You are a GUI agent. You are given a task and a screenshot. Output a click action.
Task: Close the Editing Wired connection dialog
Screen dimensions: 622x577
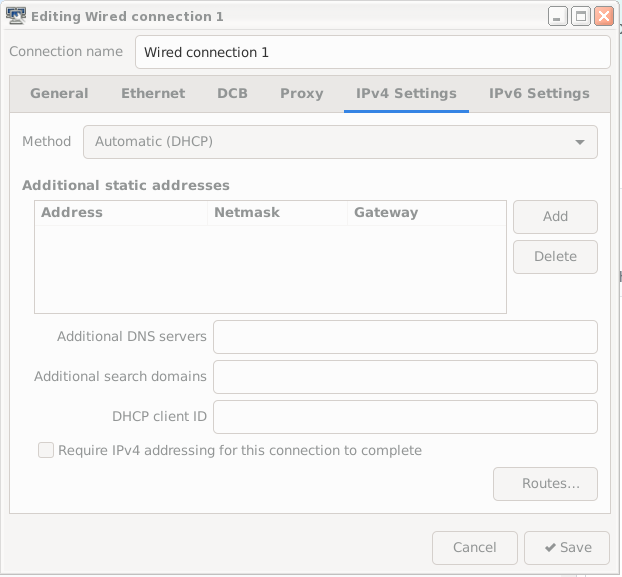coord(604,16)
